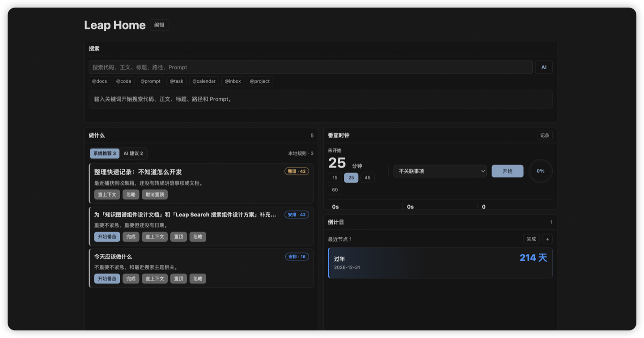Click the 最近节点 1 label
The height and width of the screenshot is (338, 644).
340,239
